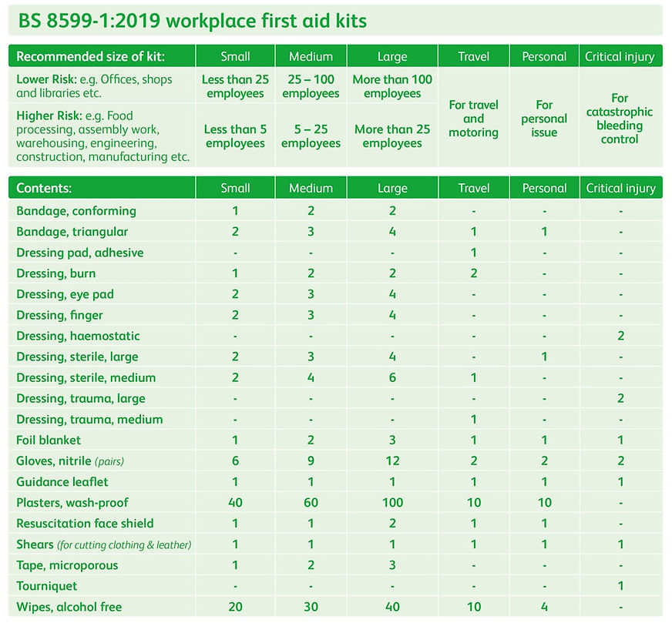Click 'Less than 25 employees' cell
This screenshot has width=672, height=623.
click(235, 86)
